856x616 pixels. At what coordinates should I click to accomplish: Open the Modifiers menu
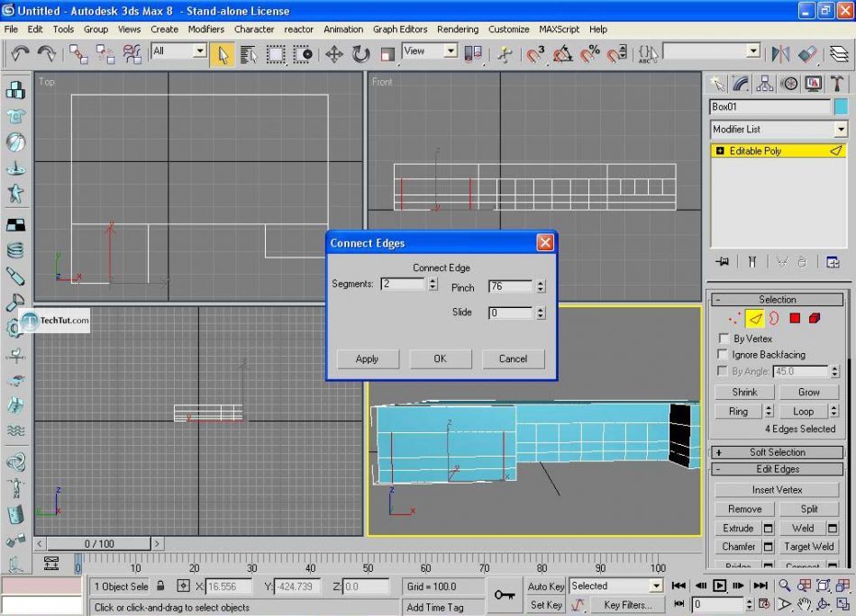(205, 29)
